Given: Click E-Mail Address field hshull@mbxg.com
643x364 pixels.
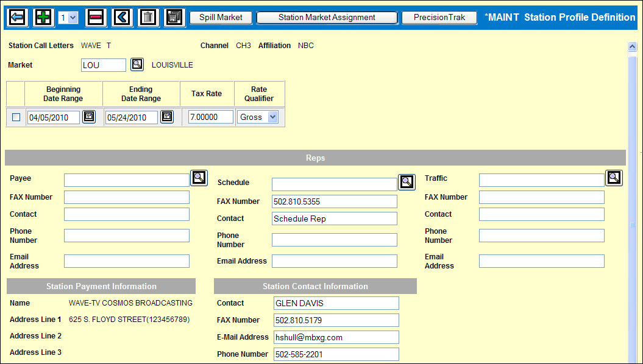Looking at the screenshot, I should (336, 337).
